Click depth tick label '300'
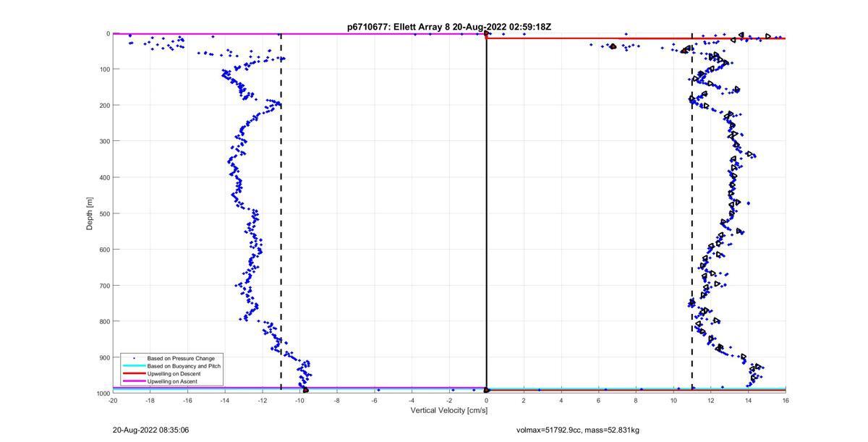 (x=104, y=141)
